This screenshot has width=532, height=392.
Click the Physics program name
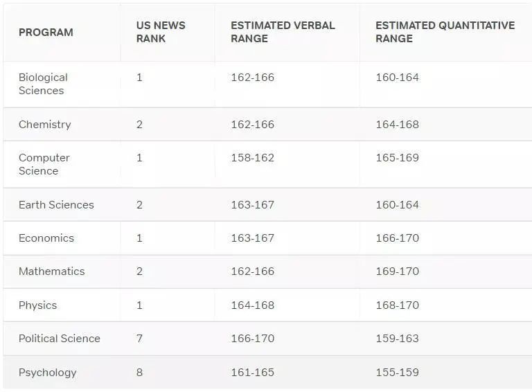37,305
